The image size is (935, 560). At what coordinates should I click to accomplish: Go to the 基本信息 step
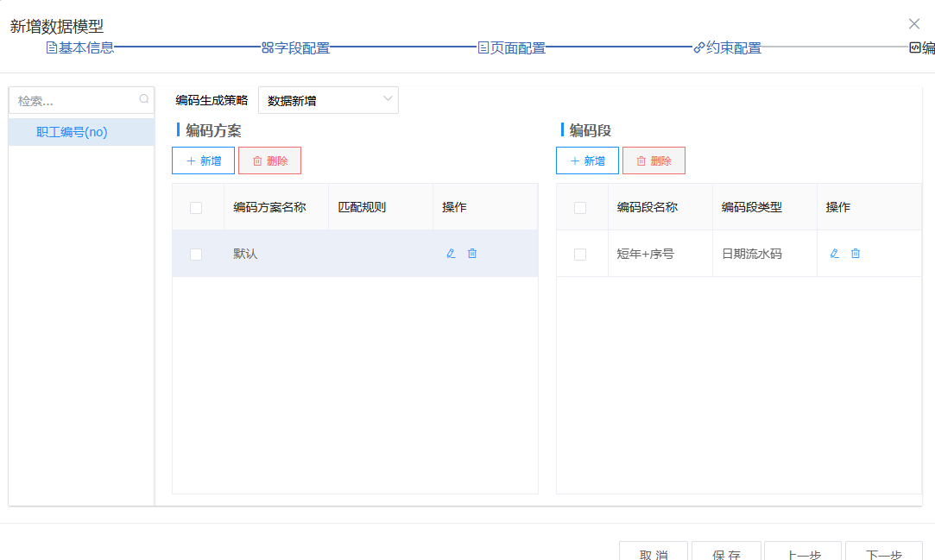pos(79,48)
